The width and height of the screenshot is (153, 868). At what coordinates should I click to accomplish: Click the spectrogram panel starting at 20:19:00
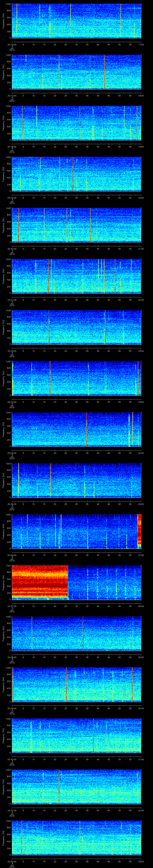click(76, 174)
